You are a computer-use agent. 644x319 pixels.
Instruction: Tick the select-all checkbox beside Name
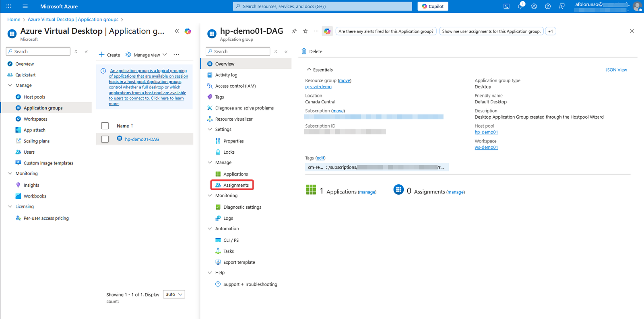[x=105, y=126]
